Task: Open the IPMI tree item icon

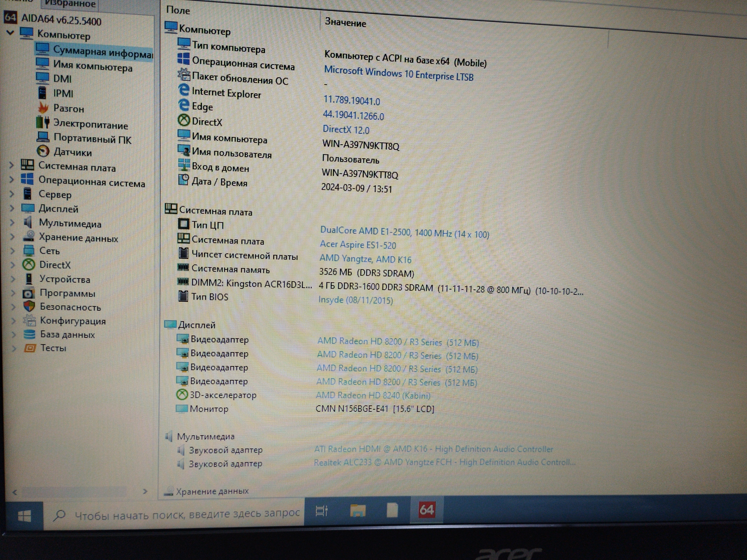Action: click(x=42, y=93)
